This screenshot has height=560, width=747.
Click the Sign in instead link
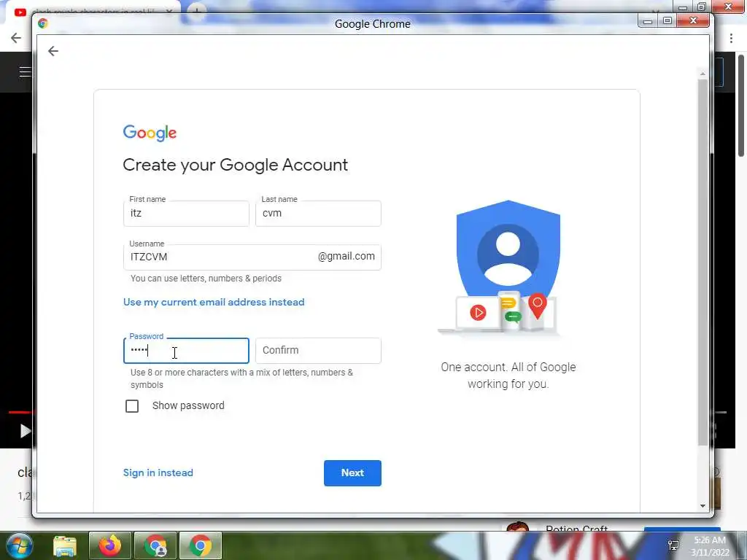[158, 472]
